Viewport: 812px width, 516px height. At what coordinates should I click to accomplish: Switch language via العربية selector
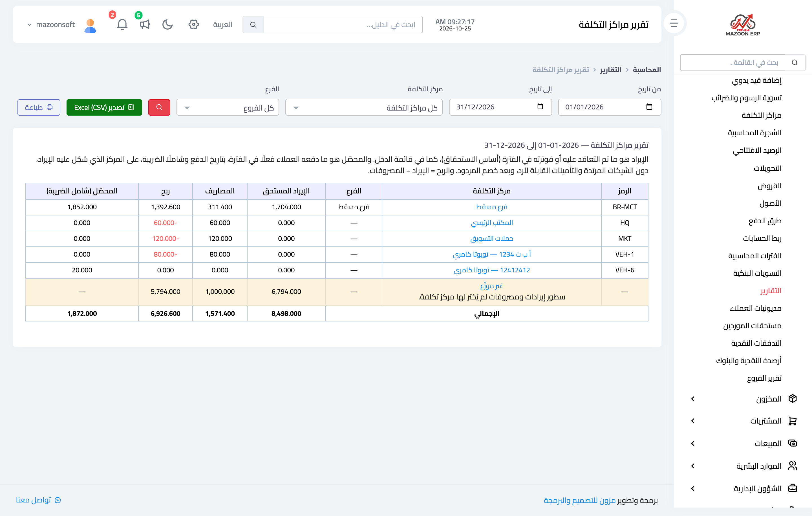coord(222,25)
